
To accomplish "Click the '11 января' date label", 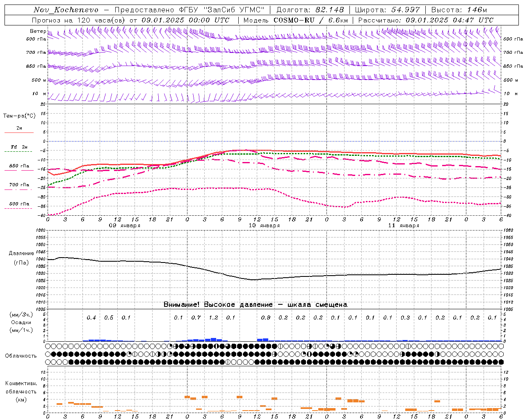I will click(x=404, y=226).
